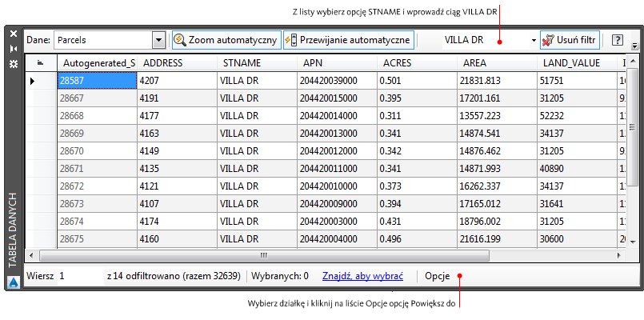This screenshot has height=320, width=644.
Task: Click the Wiersz number input field
Action: [80, 276]
